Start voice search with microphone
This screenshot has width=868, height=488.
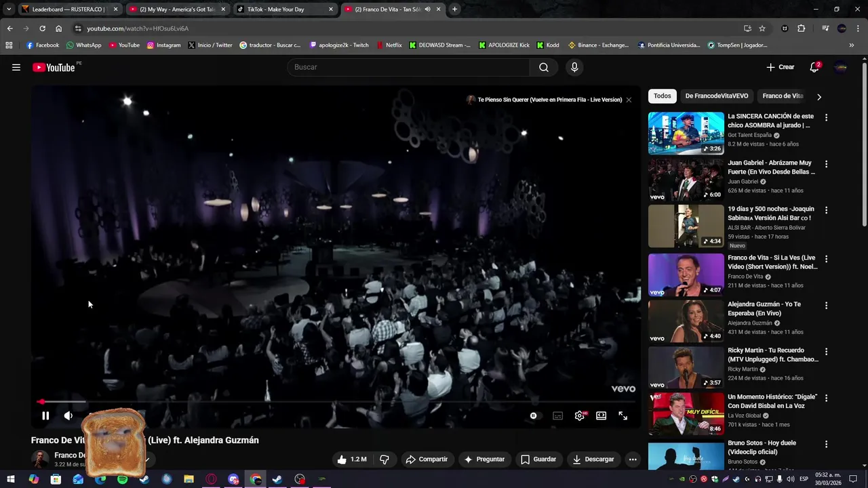tap(574, 67)
